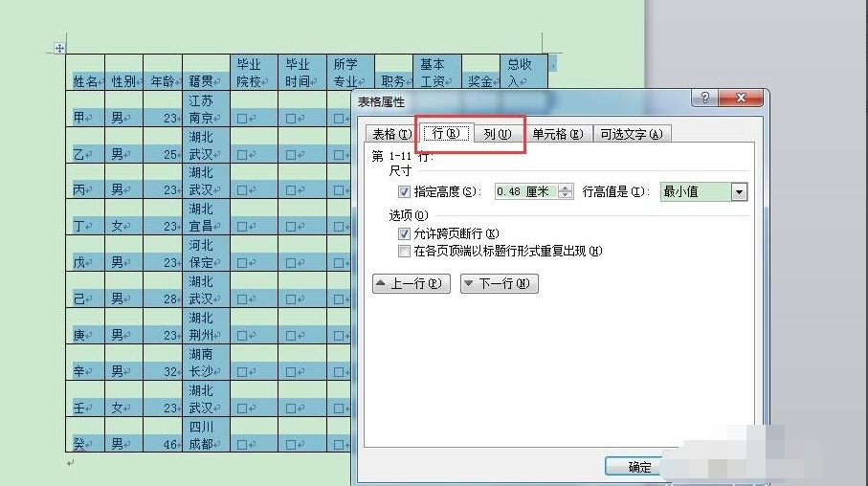This screenshot has height=486, width=868.
Task: Click the age cell 25
Action: [x=163, y=145]
